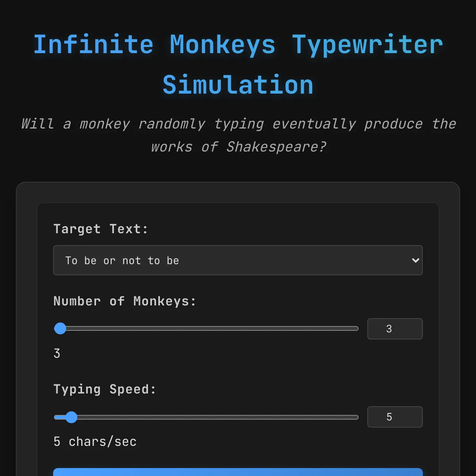Select the "To be or not to be" option text
This screenshot has width=476, height=476.
(x=122, y=261)
